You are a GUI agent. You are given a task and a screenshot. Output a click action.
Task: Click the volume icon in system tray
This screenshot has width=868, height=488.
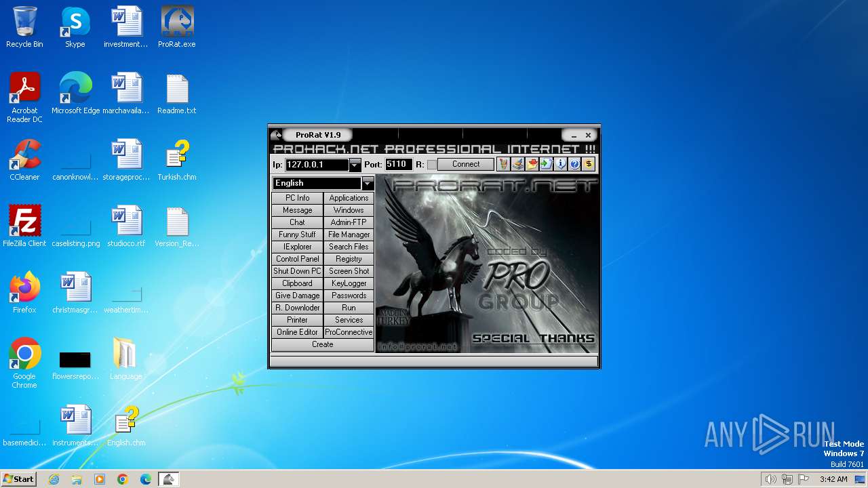pyautogui.click(x=770, y=479)
